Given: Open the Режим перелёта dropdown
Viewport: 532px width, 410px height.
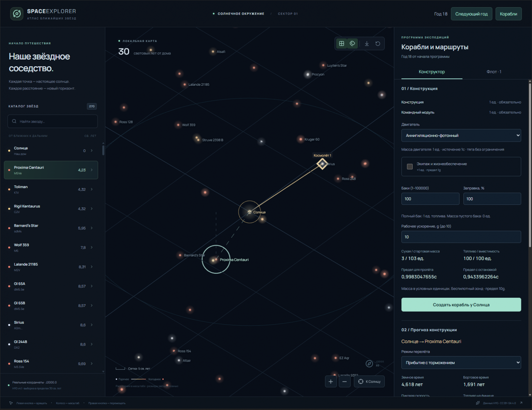Looking at the screenshot, I should pyautogui.click(x=461, y=363).
